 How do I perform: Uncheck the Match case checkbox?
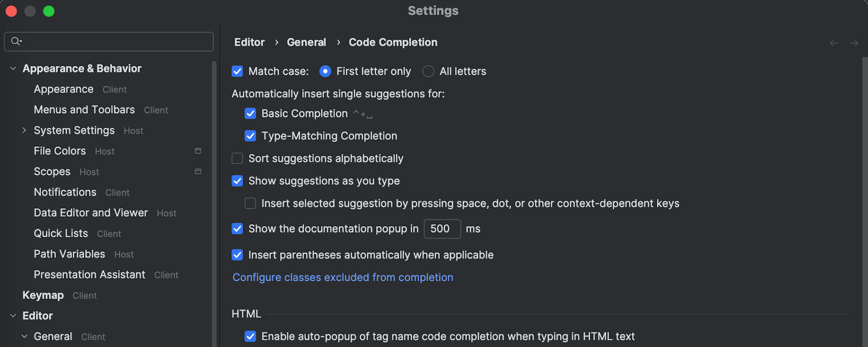tap(237, 71)
